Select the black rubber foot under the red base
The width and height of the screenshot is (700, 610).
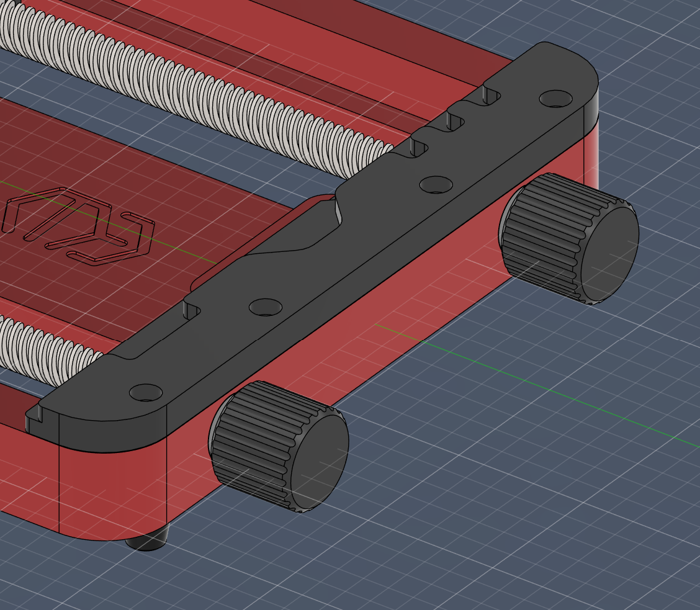click(147, 539)
